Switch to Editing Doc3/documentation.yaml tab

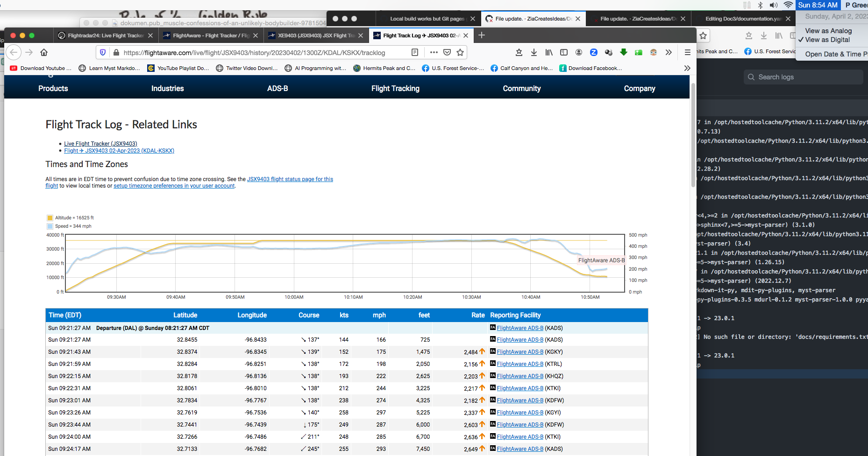coord(743,19)
